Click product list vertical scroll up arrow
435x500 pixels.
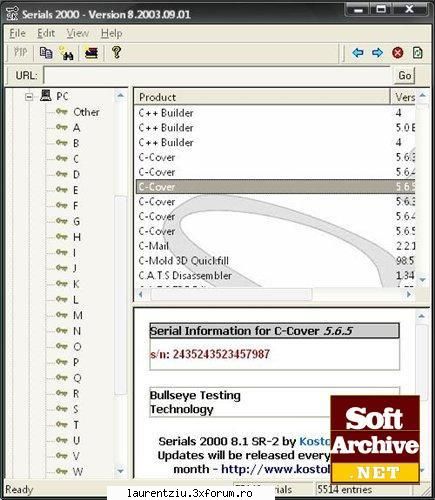[x=422, y=96]
